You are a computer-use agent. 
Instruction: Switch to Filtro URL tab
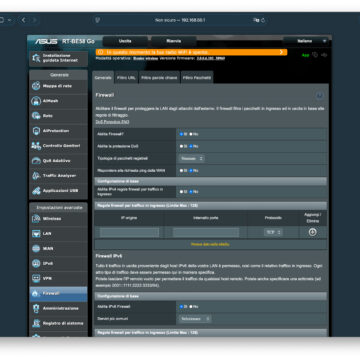[x=126, y=77]
